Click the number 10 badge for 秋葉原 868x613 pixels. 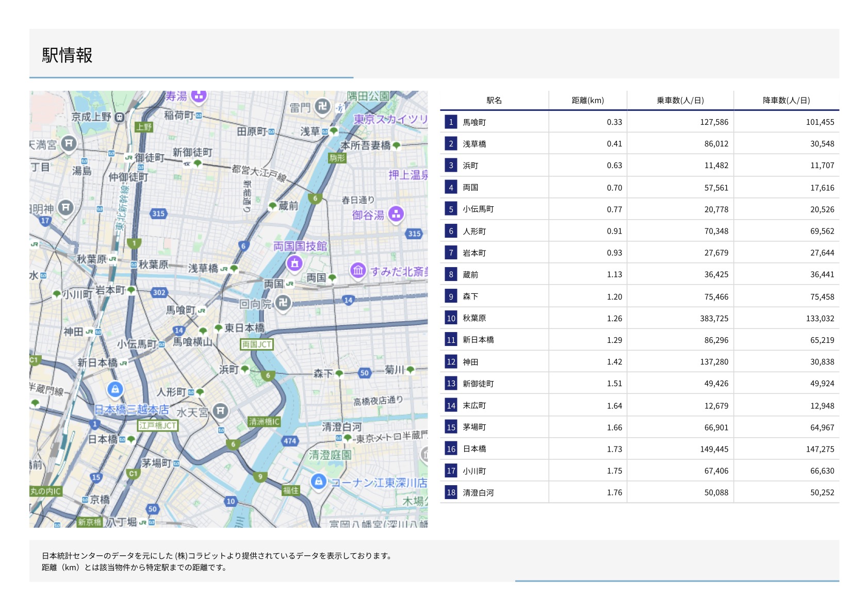click(x=451, y=318)
